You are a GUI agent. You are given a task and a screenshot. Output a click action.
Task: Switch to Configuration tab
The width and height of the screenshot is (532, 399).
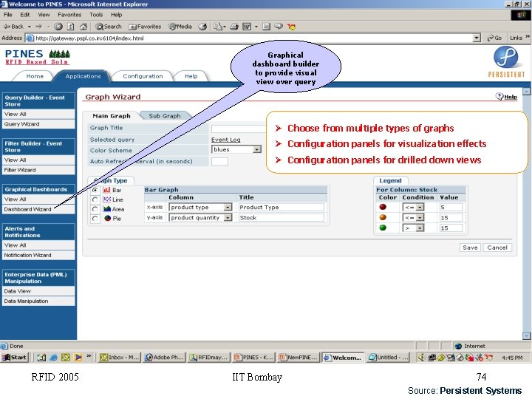(143, 76)
